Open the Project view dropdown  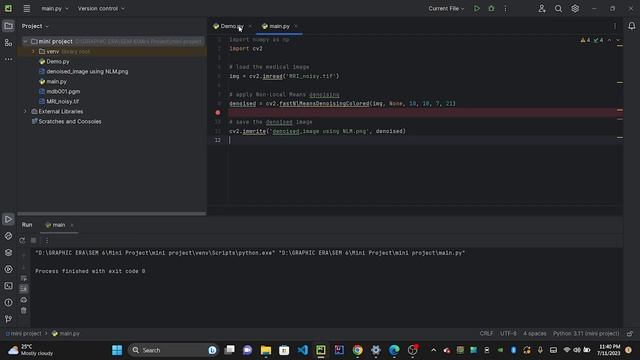35,26
